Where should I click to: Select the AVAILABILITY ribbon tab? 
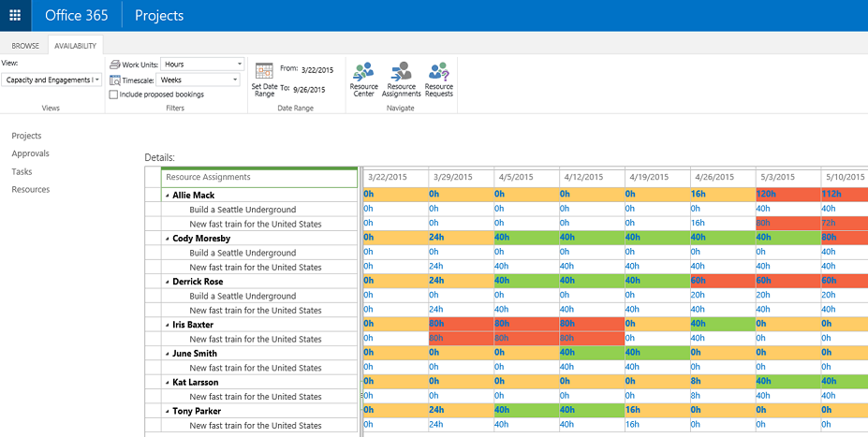[75, 46]
